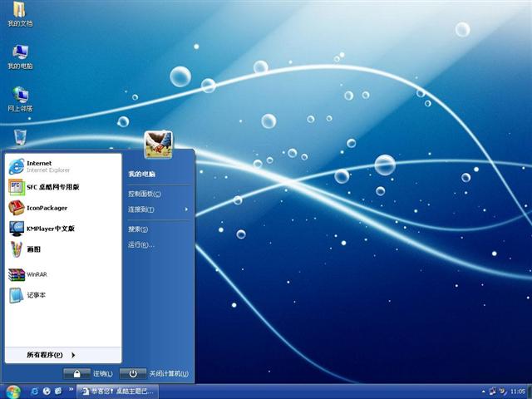This screenshot has width=532, height=399.
Task: Click 运行(R)... menu entry
Action: click(x=141, y=244)
